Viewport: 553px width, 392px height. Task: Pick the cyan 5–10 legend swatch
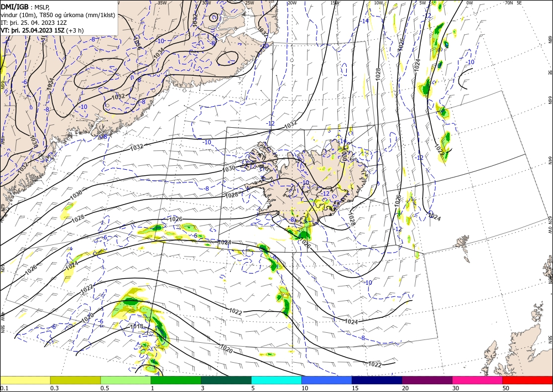[x=276, y=380]
